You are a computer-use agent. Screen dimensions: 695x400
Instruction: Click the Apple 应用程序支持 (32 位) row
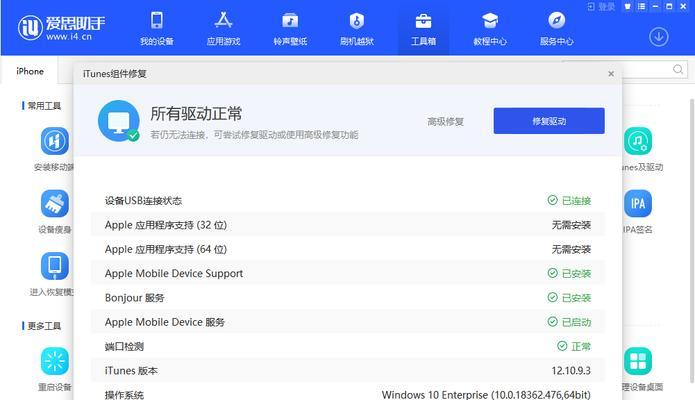tap(348, 225)
